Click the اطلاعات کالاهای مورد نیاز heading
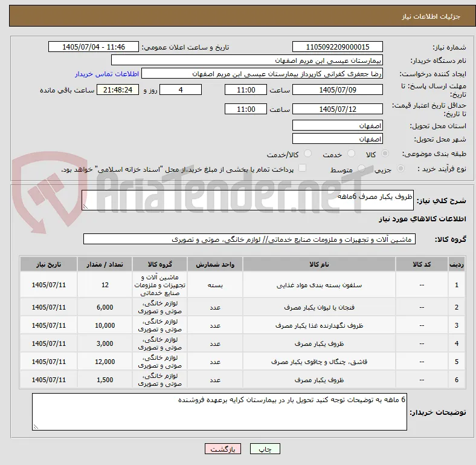Viewport: 476px width, 465px height. pyautogui.click(x=422, y=219)
